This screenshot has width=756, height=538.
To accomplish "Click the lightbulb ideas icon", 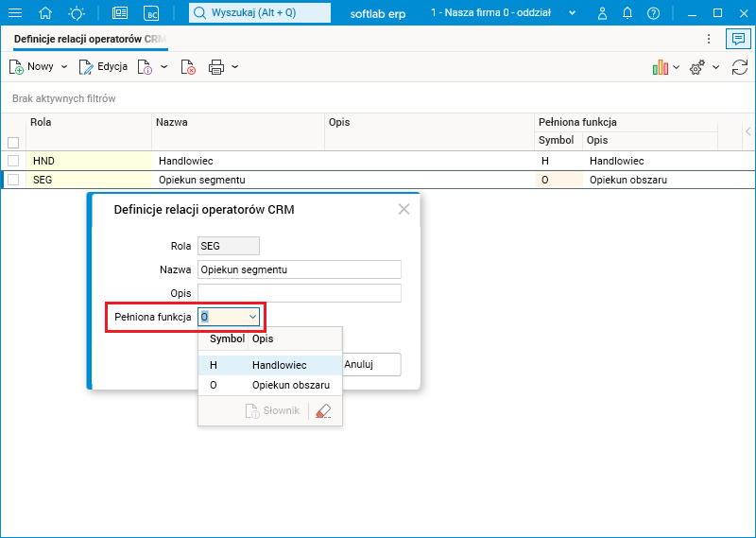I will (77, 13).
